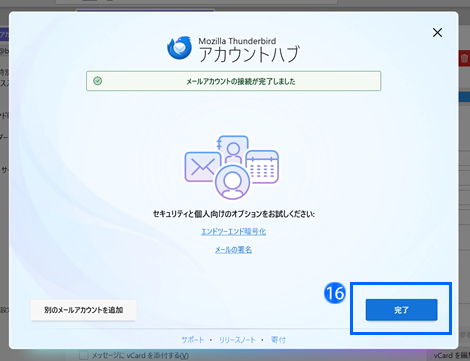Image resolution: width=470 pixels, height=361 pixels.
Task: Click the green success checkmark icon
Action: pyautogui.click(x=98, y=81)
